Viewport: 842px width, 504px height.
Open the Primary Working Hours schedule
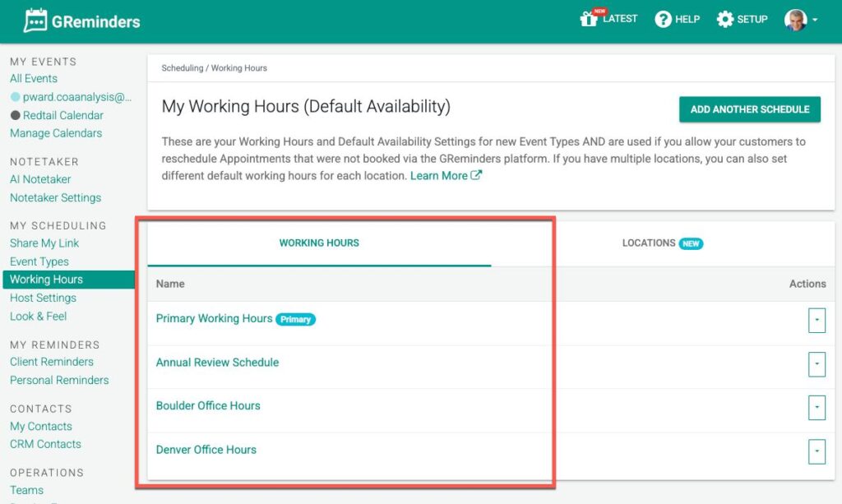click(x=214, y=318)
